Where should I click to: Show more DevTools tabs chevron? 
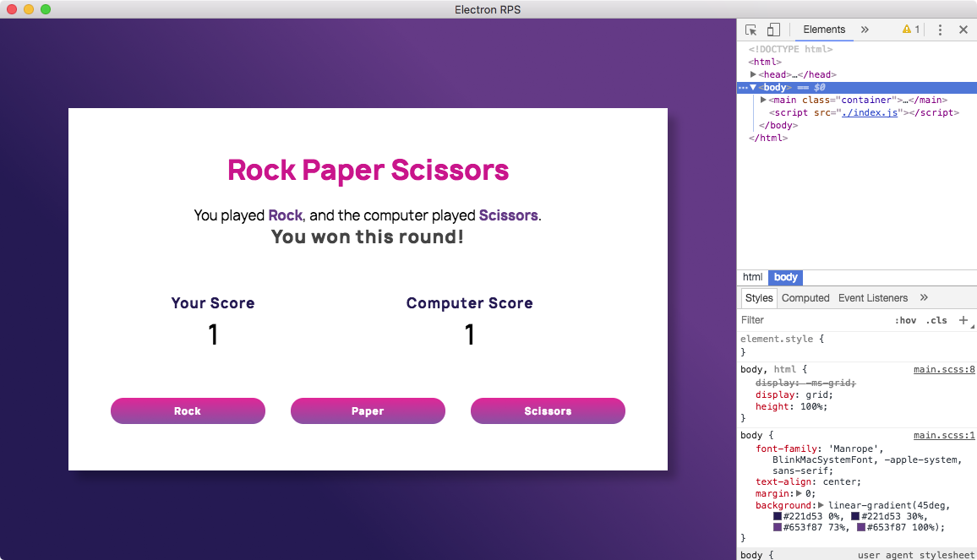click(865, 30)
